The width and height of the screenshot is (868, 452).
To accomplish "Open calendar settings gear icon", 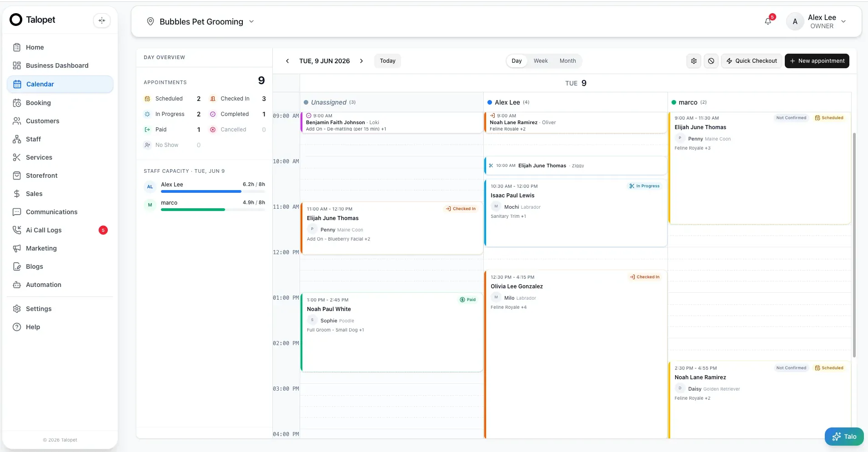I will click(x=694, y=61).
